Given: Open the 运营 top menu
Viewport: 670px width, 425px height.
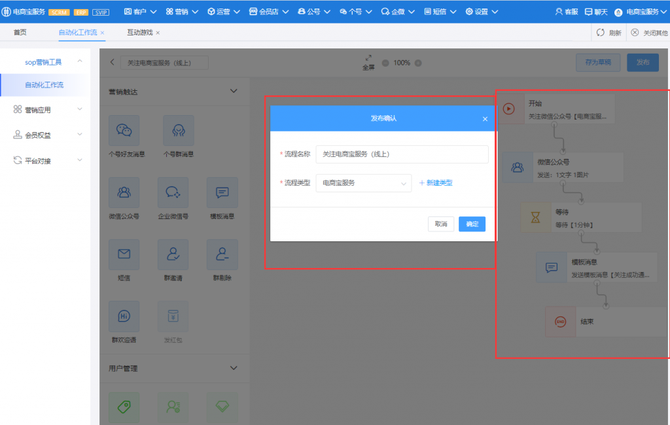Looking at the screenshot, I should pyautogui.click(x=223, y=12).
